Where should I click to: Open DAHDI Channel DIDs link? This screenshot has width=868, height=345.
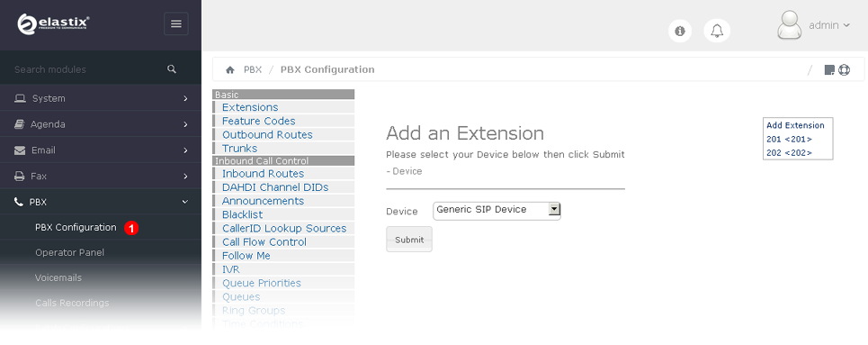pyautogui.click(x=275, y=187)
